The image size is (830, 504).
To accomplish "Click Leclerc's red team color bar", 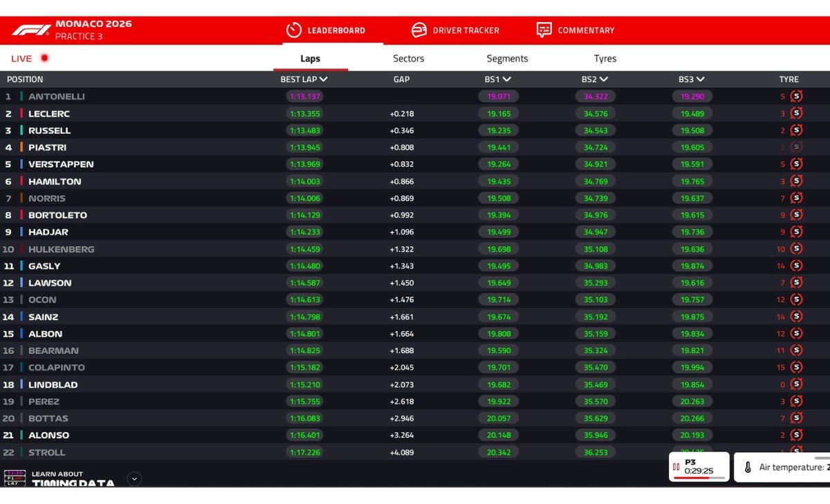I will click(x=21, y=113).
